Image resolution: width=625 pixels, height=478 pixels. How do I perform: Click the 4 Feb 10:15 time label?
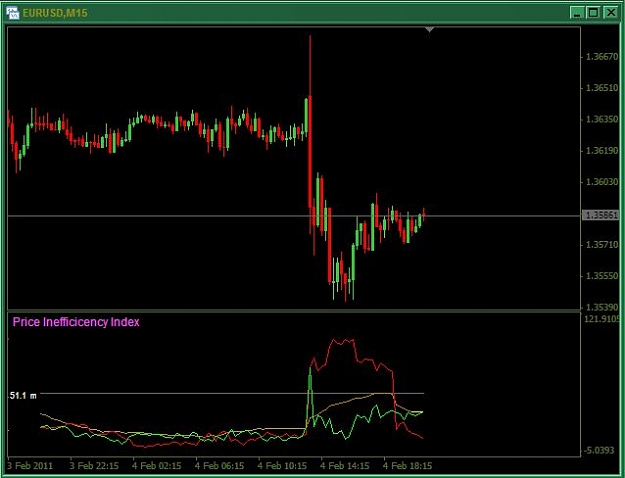pyautogui.click(x=282, y=465)
